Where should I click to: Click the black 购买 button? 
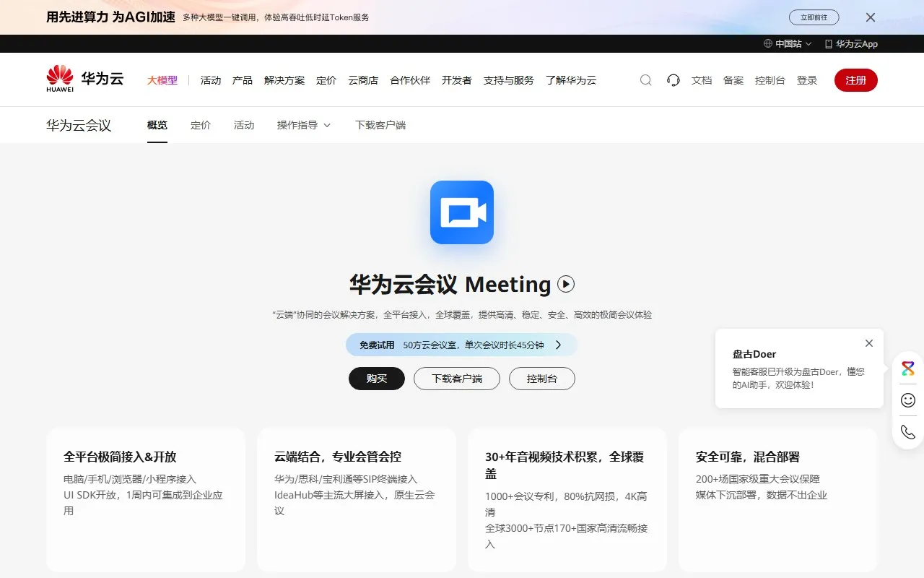pyautogui.click(x=376, y=378)
